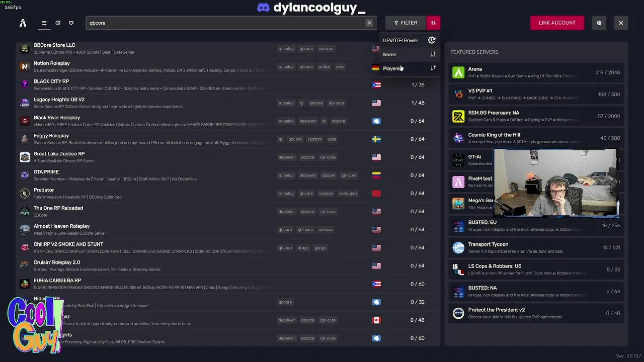Sort servers by Players
This screenshot has width=644, height=362.
pyautogui.click(x=409, y=68)
